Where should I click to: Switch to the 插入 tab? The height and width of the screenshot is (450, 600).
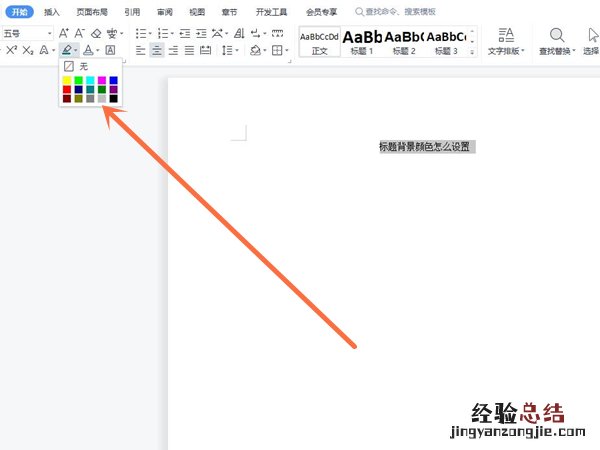coord(52,12)
